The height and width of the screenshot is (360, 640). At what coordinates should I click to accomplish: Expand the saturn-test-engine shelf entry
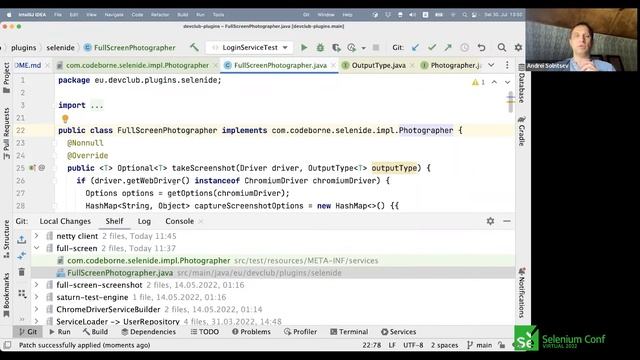coord(36,297)
